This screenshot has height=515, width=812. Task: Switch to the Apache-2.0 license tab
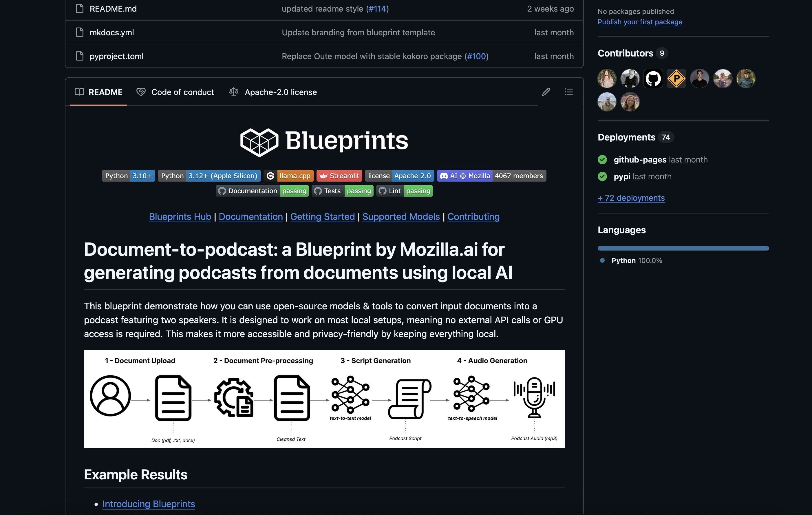[x=273, y=92]
